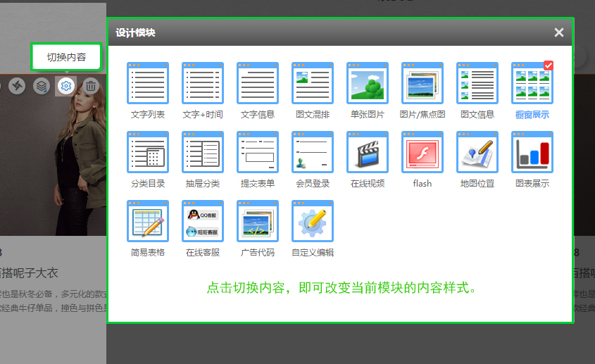Select the 自定义编辑 custom edit module
Screen dimensions: 595x364
pos(313,222)
